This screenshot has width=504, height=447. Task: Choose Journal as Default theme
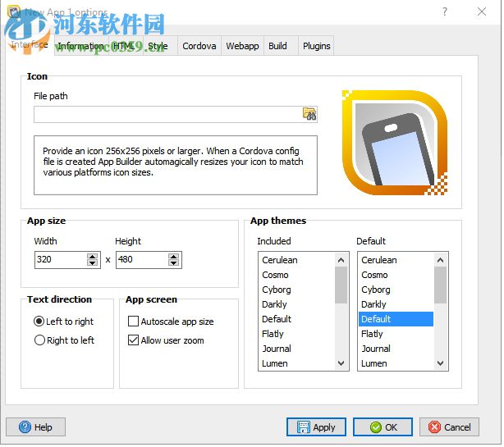pyautogui.click(x=396, y=349)
